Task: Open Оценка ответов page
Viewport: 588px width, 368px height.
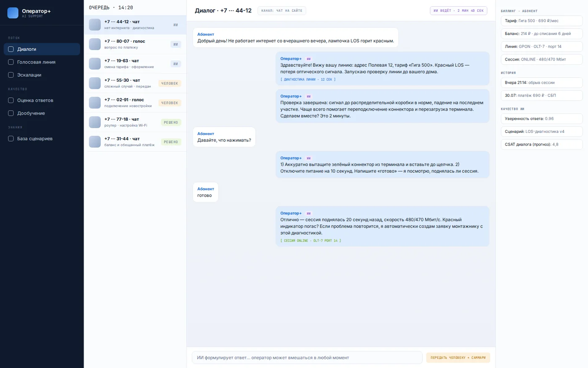Action: (x=42, y=101)
